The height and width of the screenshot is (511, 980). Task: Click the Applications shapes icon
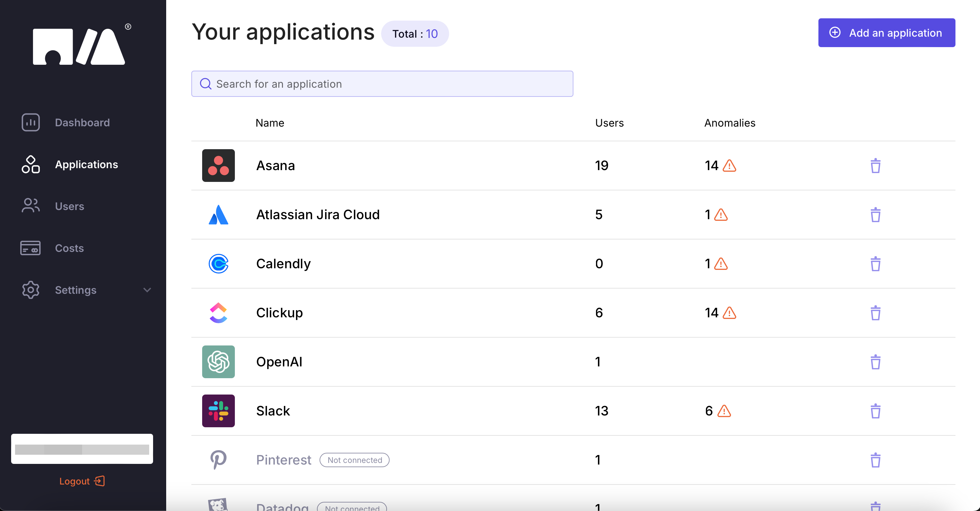pyautogui.click(x=30, y=164)
